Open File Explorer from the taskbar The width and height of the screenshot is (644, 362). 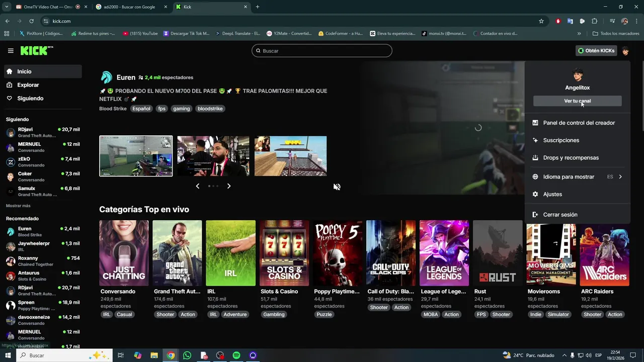[x=154, y=355]
